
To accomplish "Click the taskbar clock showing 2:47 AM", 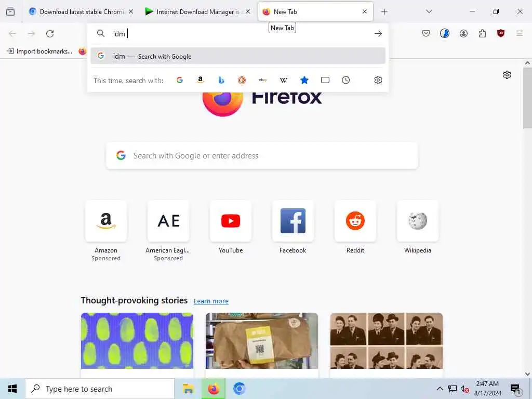I will pos(487,389).
